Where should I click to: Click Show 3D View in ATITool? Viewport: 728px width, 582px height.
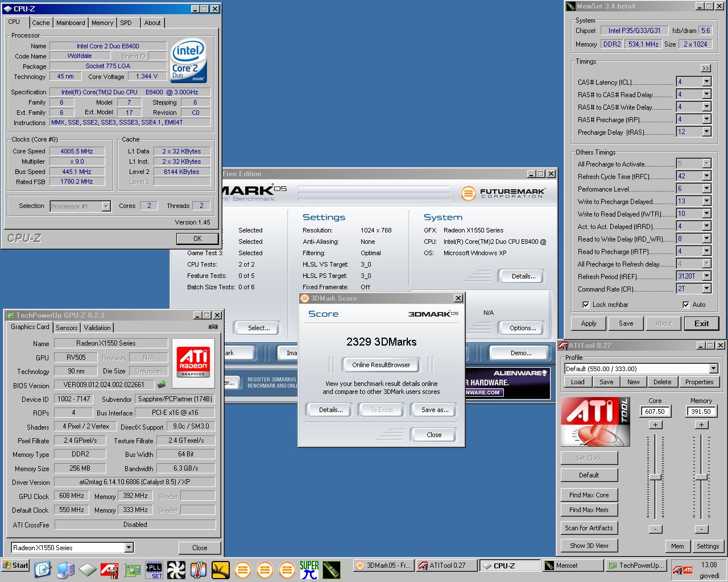point(589,546)
